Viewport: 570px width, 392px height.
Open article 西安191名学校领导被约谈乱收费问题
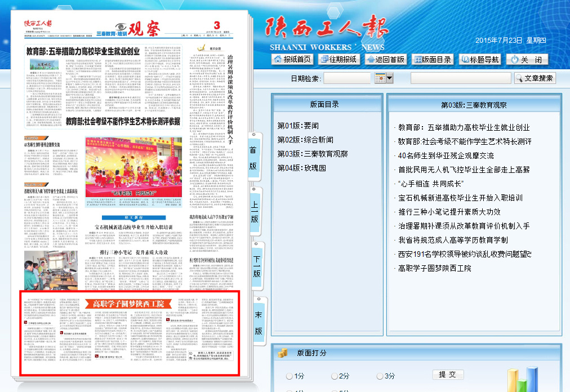tap(464, 255)
